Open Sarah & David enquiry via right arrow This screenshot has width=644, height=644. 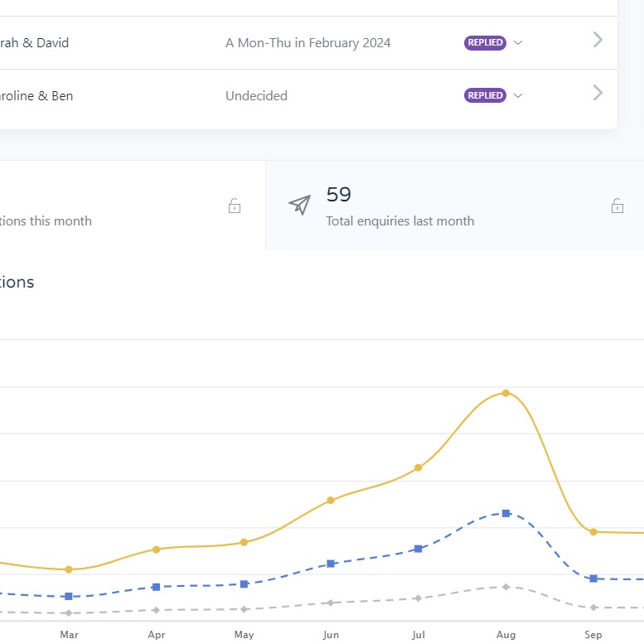(598, 40)
